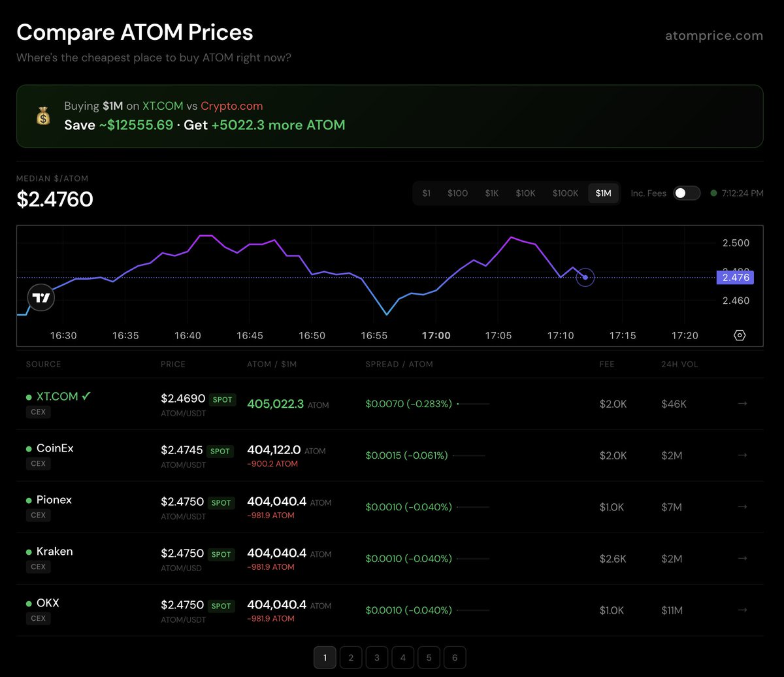Click the ATOM / $1M column header
Viewport: 784px width, 677px height.
pos(272,364)
